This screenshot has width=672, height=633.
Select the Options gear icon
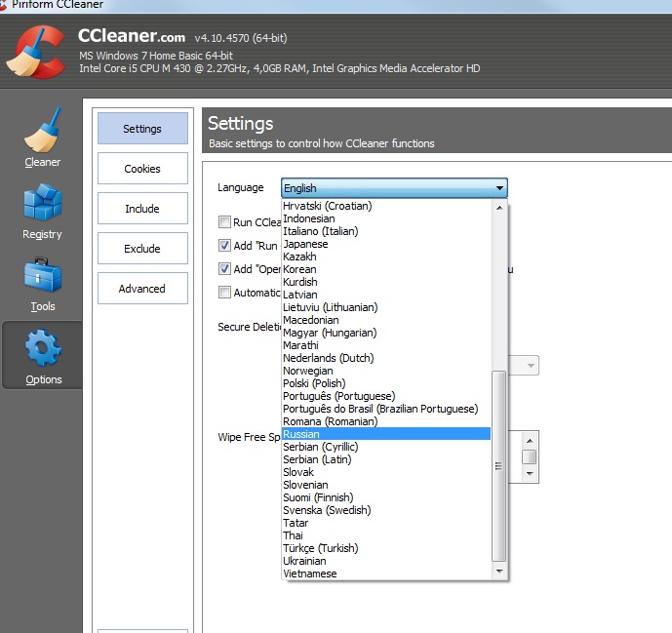[x=42, y=349]
